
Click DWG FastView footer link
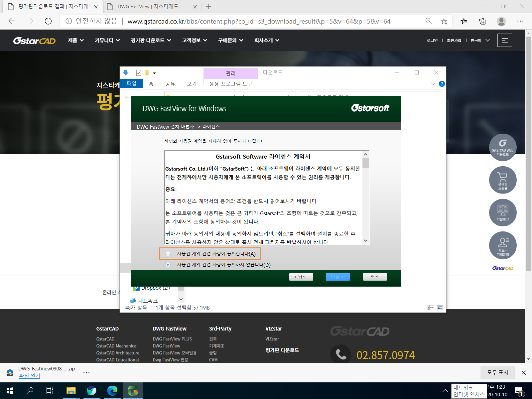167,346
